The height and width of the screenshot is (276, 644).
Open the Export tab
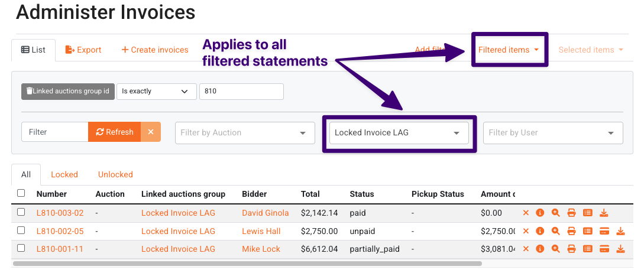83,50
